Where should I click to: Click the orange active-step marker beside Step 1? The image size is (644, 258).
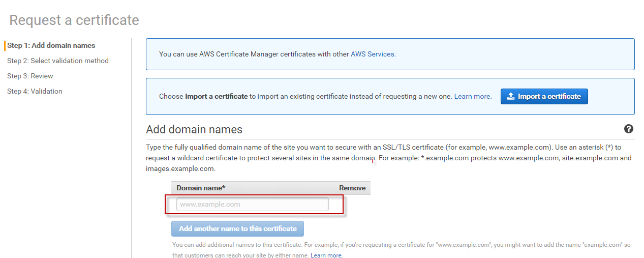[x=5, y=45]
